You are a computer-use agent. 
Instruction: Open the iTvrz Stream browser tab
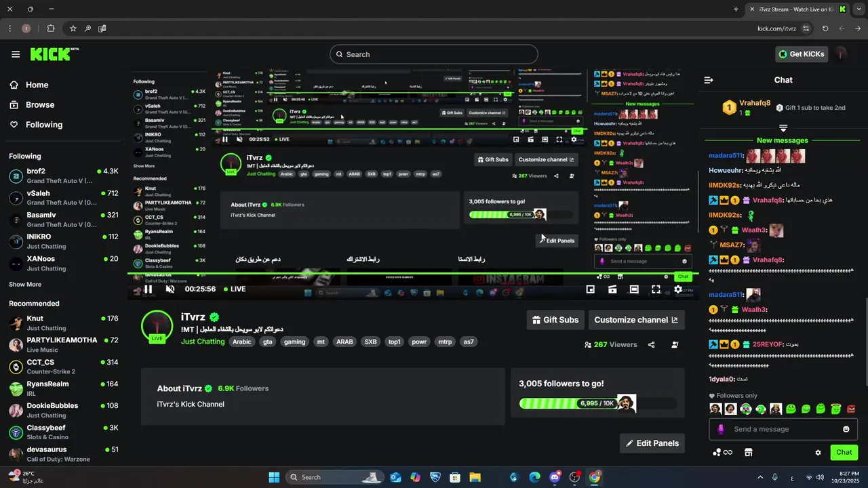point(797,9)
